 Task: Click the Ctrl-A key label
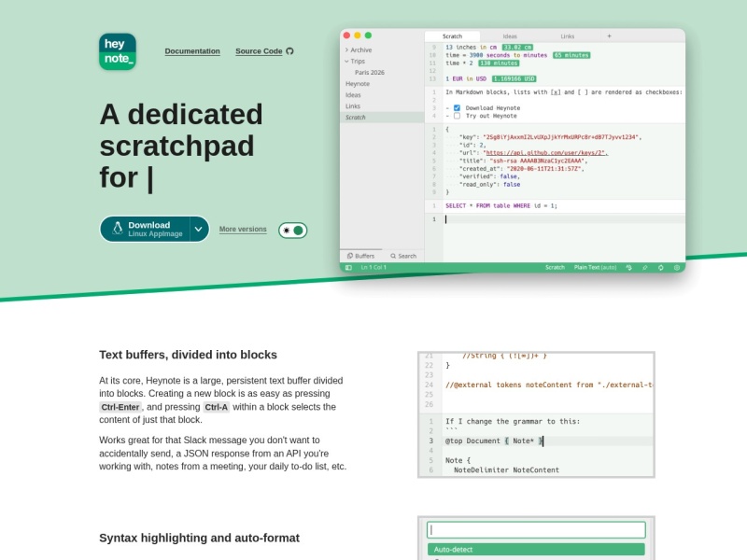217,407
